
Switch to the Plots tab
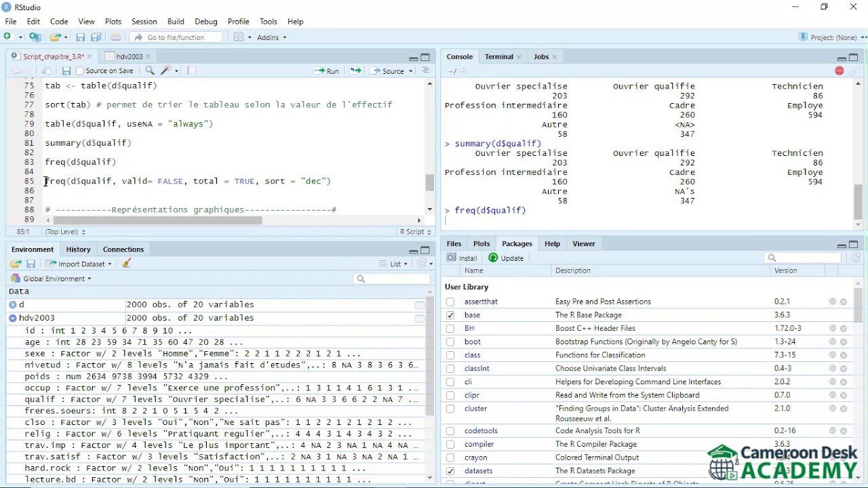click(x=481, y=244)
